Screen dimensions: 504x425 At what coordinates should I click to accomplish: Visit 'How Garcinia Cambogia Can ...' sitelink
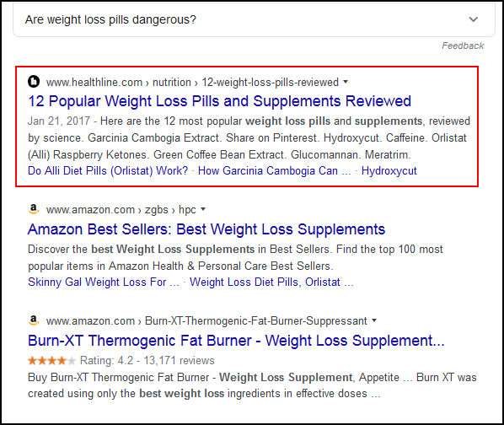(275, 170)
